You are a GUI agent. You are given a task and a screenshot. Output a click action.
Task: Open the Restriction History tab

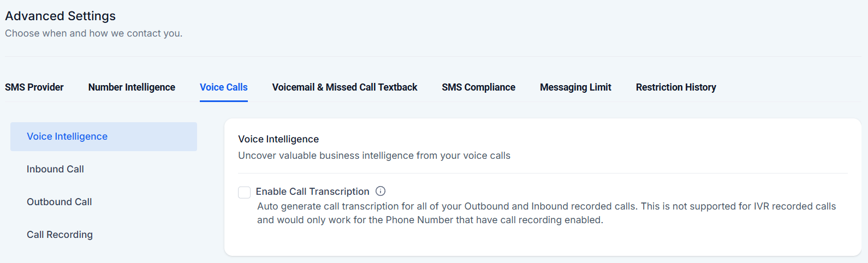(x=676, y=87)
